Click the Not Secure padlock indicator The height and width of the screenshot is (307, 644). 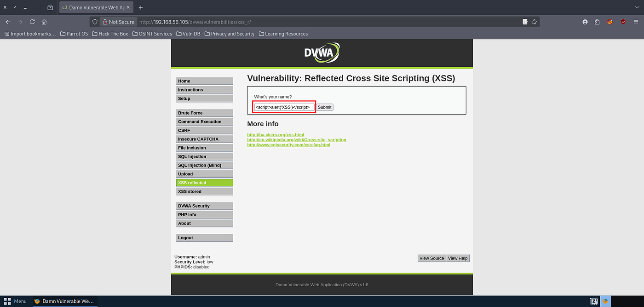click(x=119, y=22)
